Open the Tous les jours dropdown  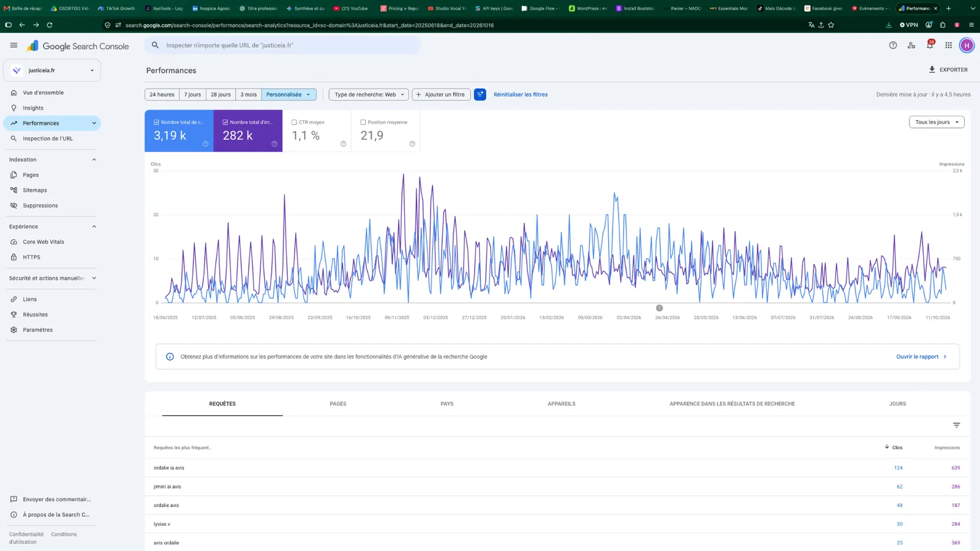tap(937, 122)
